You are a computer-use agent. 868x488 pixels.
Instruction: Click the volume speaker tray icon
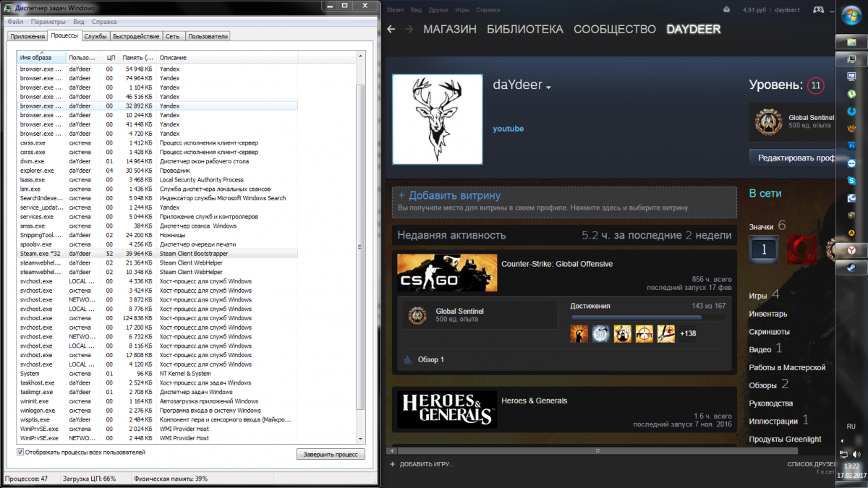pyautogui.click(x=857, y=454)
